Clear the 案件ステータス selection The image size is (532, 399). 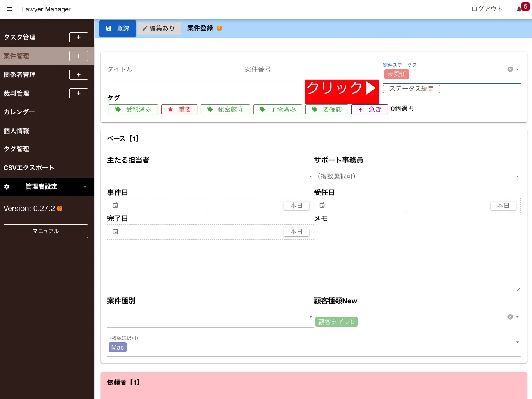pos(510,69)
